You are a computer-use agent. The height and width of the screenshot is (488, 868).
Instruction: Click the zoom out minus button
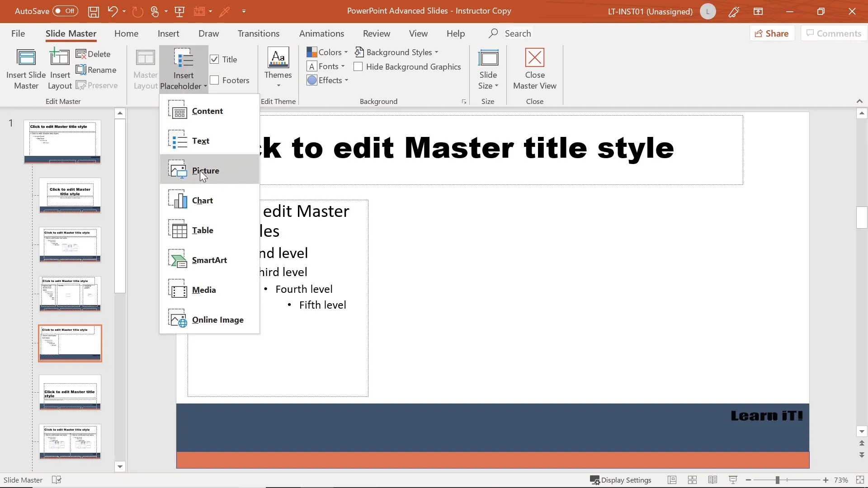(748, 480)
